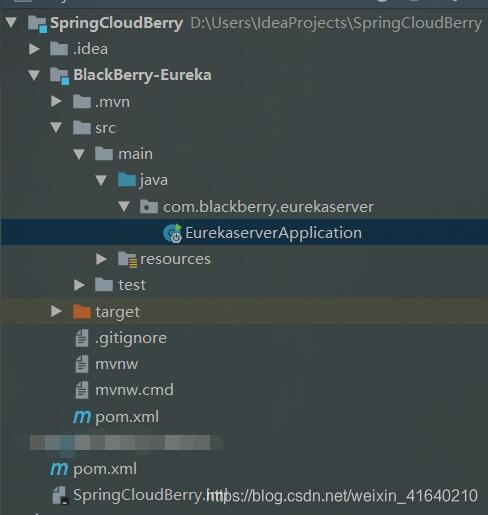This screenshot has height=515, width=488.
Task: Select the test folder name
Action: (x=132, y=285)
